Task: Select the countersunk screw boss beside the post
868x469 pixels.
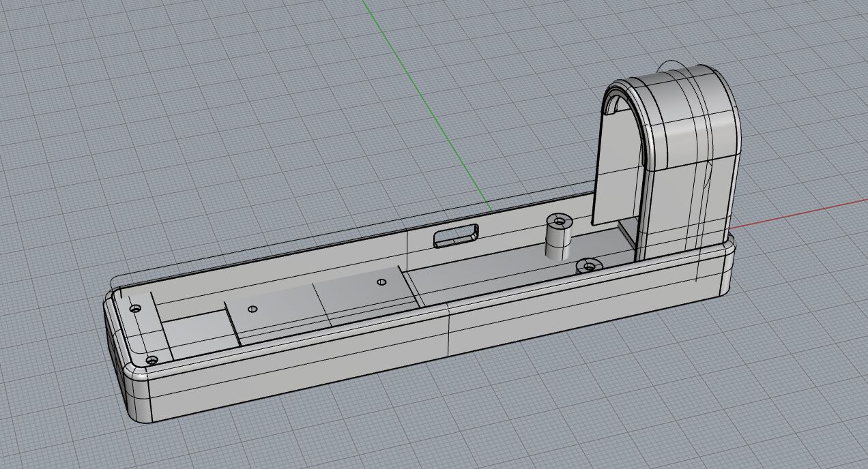Action: (587, 265)
